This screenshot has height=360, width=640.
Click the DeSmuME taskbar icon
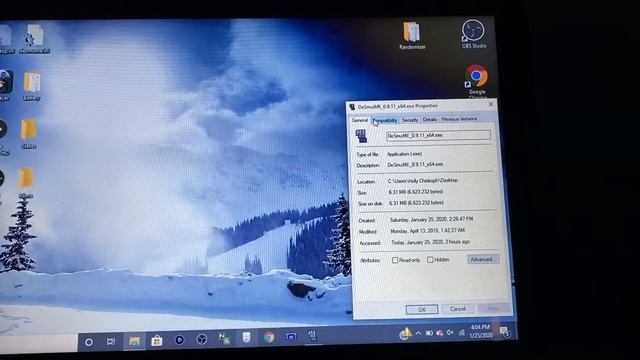313,336
